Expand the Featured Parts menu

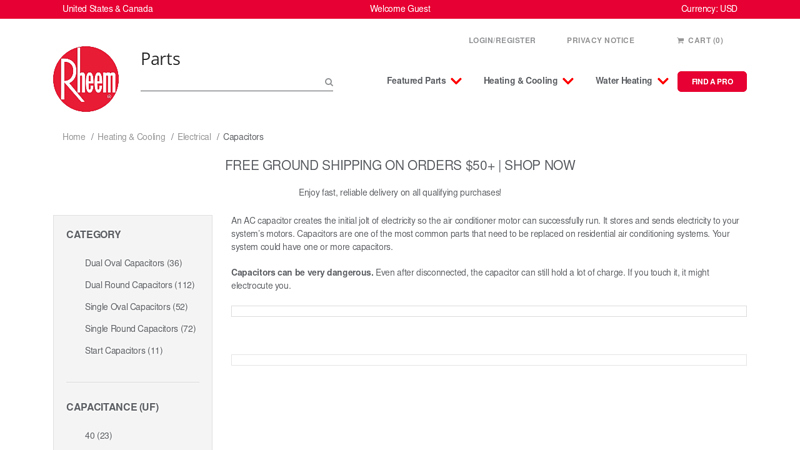click(x=424, y=81)
